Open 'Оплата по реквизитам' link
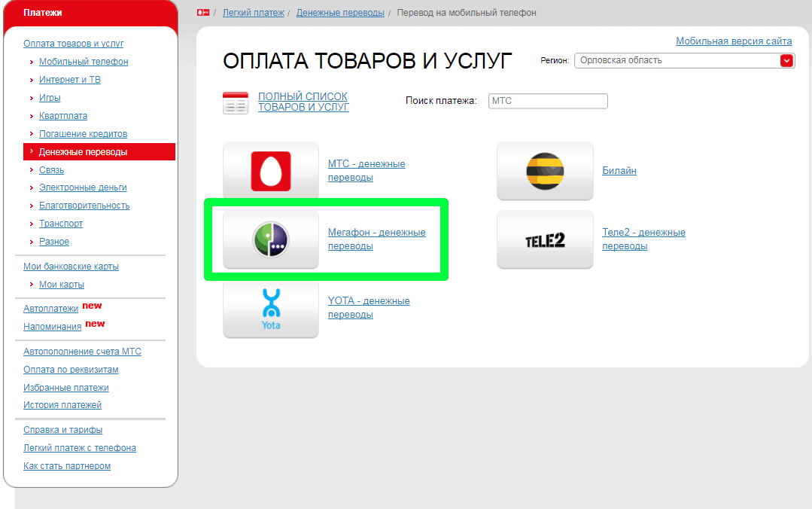812x509 pixels. (71, 370)
